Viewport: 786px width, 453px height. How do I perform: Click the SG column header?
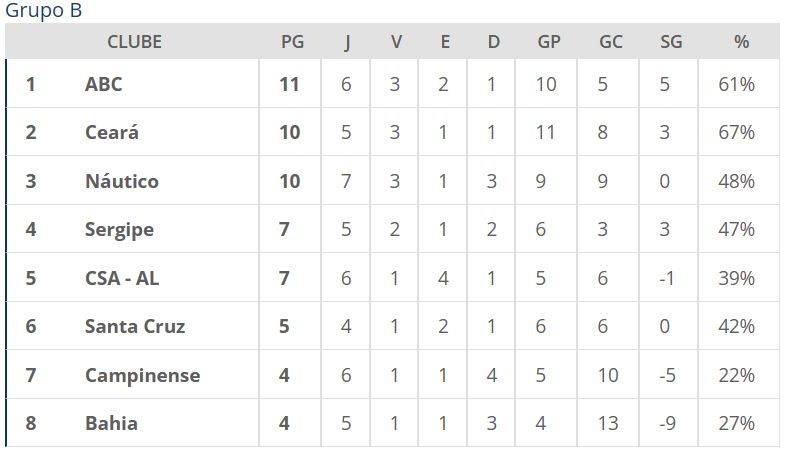pos(671,42)
